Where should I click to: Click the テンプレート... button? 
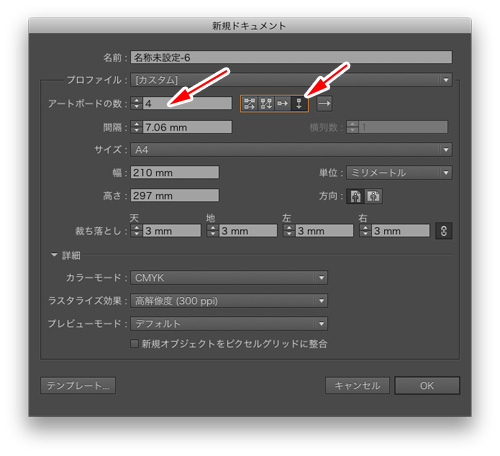coord(78,386)
